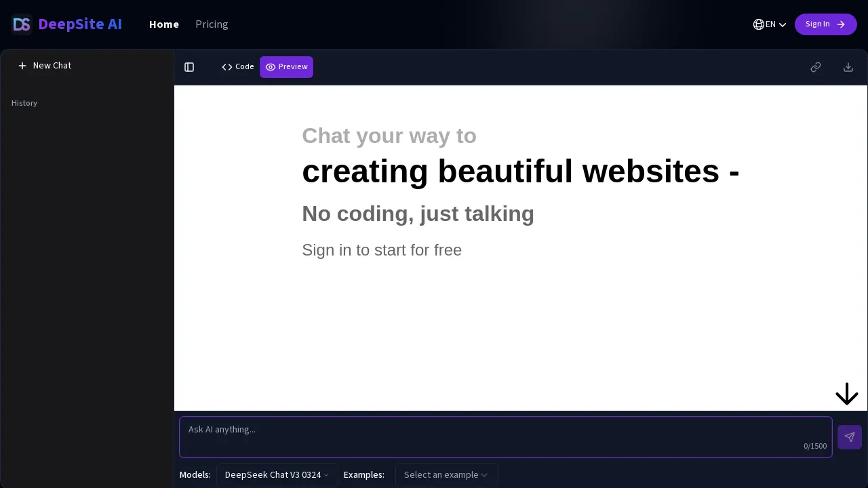The image size is (868, 488).
Task: Click the Sign In button
Action: click(826, 24)
